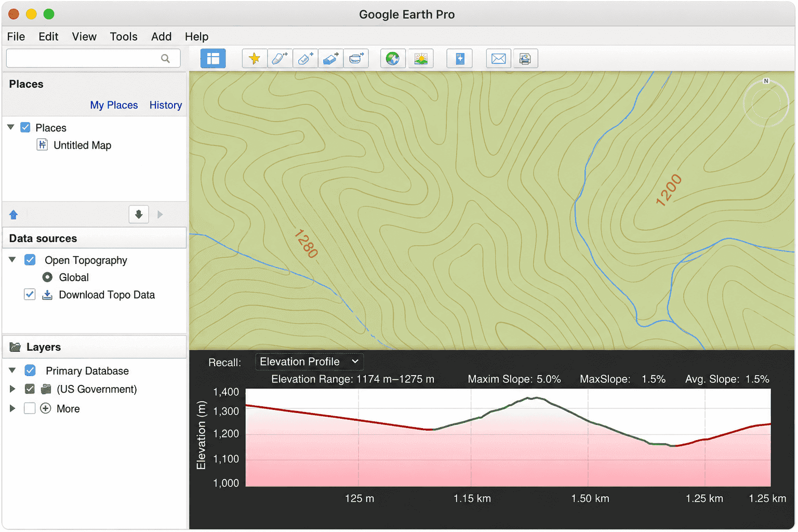This screenshot has height=532, width=798.
Task: Open the Tools menu
Action: (x=124, y=36)
